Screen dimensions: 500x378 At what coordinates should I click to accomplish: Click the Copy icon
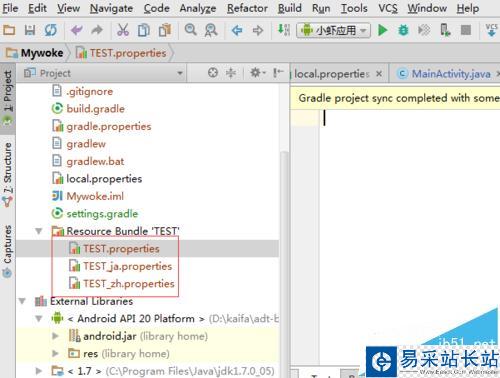144,30
